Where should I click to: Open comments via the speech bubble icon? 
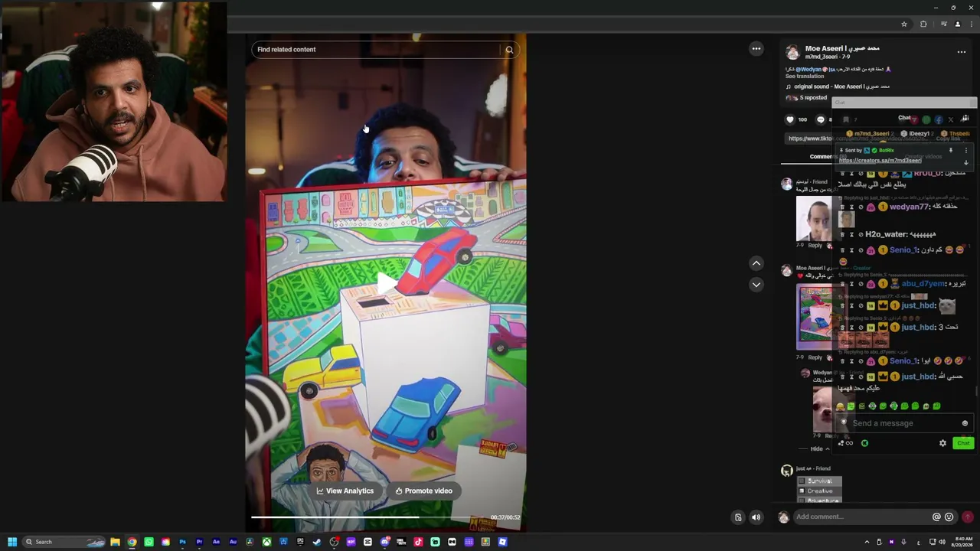821,119
